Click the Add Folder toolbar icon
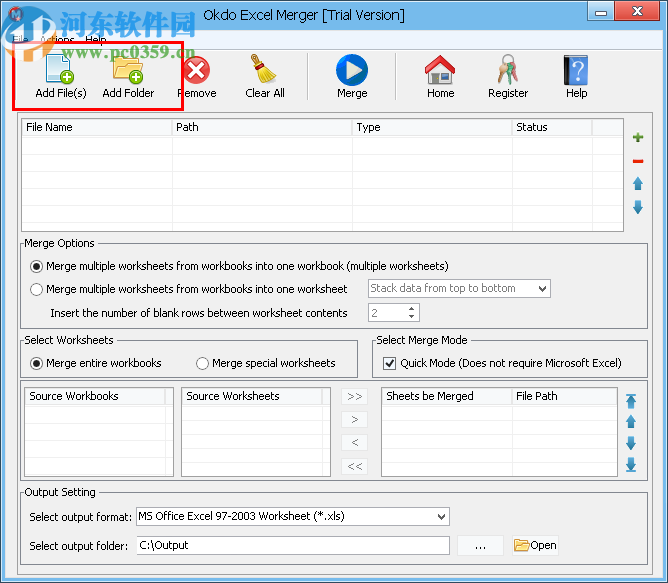 tap(128, 69)
